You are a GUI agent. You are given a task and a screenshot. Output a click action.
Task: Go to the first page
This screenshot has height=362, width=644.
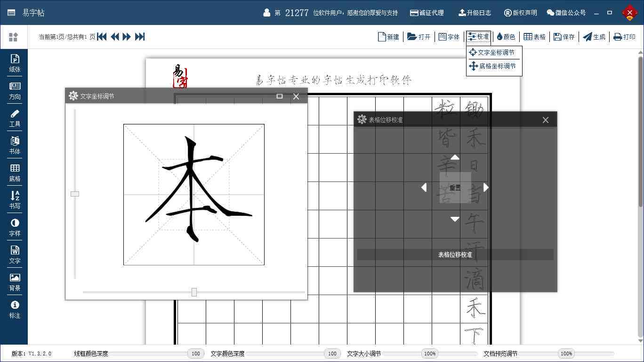click(x=102, y=37)
